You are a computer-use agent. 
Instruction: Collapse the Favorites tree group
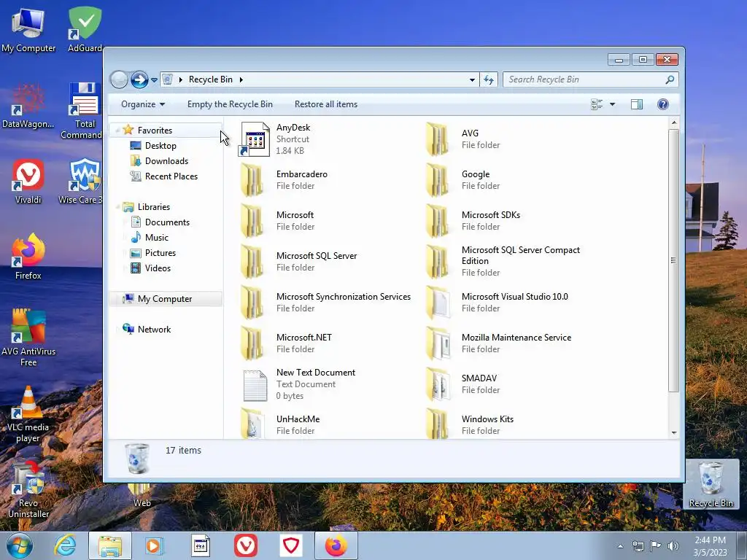117,130
